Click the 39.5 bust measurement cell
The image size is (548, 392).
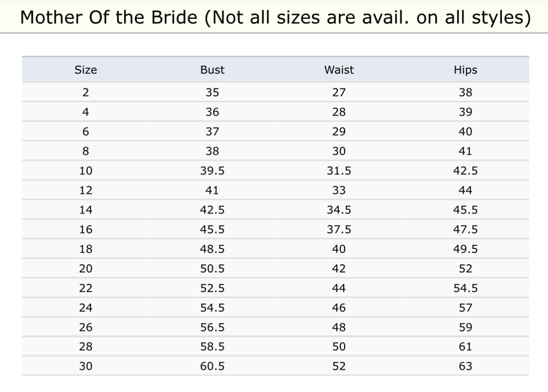212,171
